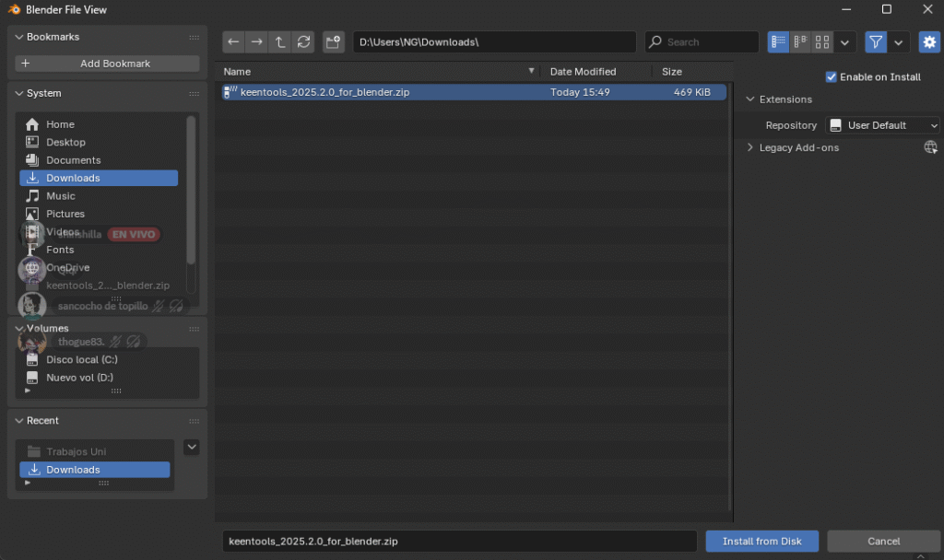Switch to thumbnail display mode
Image resolution: width=944 pixels, height=560 pixels.
coord(822,42)
